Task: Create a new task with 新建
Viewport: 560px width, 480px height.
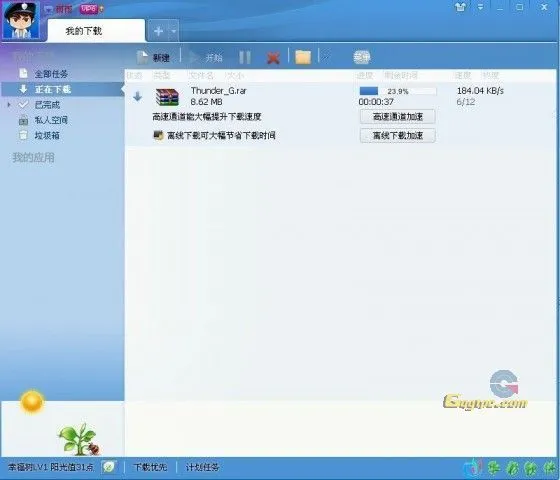Action: pos(154,57)
